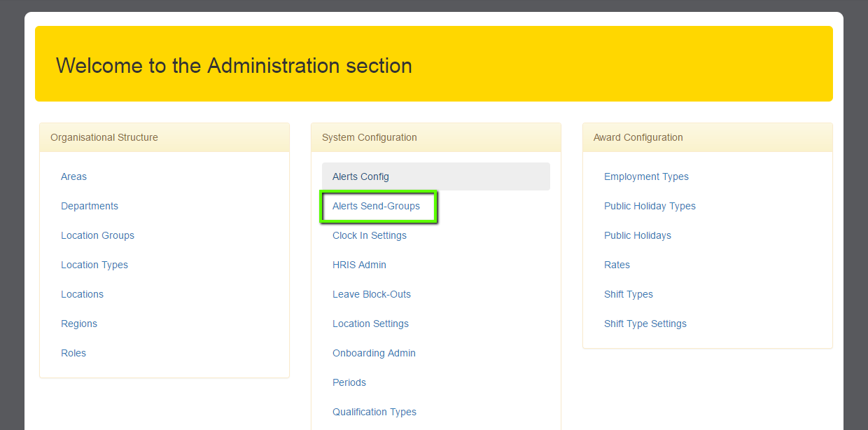Open the Areas link
868x430 pixels.
pyautogui.click(x=73, y=176)
